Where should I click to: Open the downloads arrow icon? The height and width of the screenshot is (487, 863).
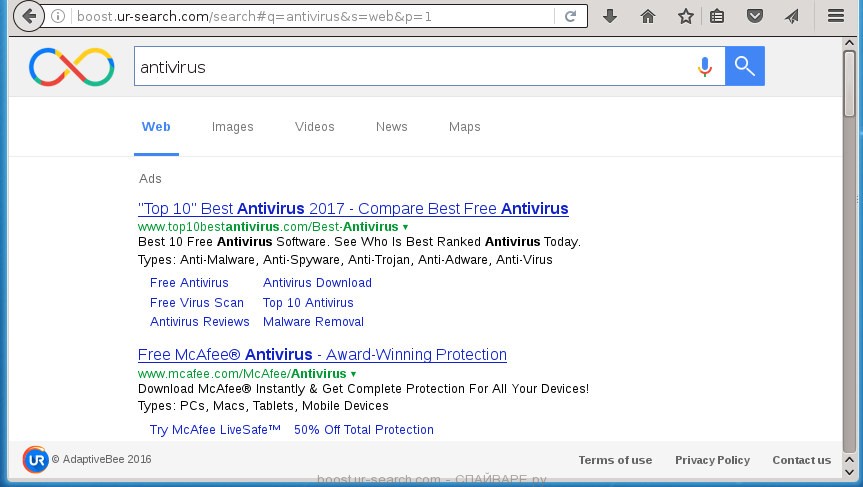610,16
